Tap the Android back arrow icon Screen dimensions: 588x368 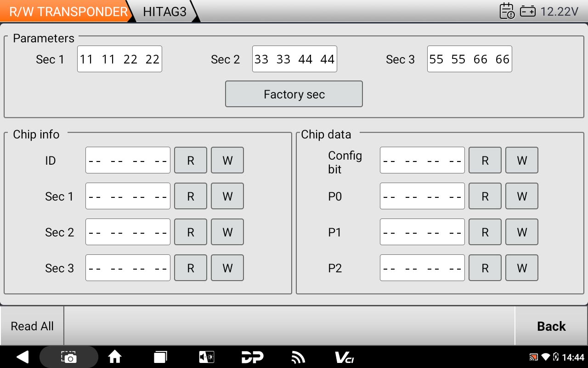[22, 357]
